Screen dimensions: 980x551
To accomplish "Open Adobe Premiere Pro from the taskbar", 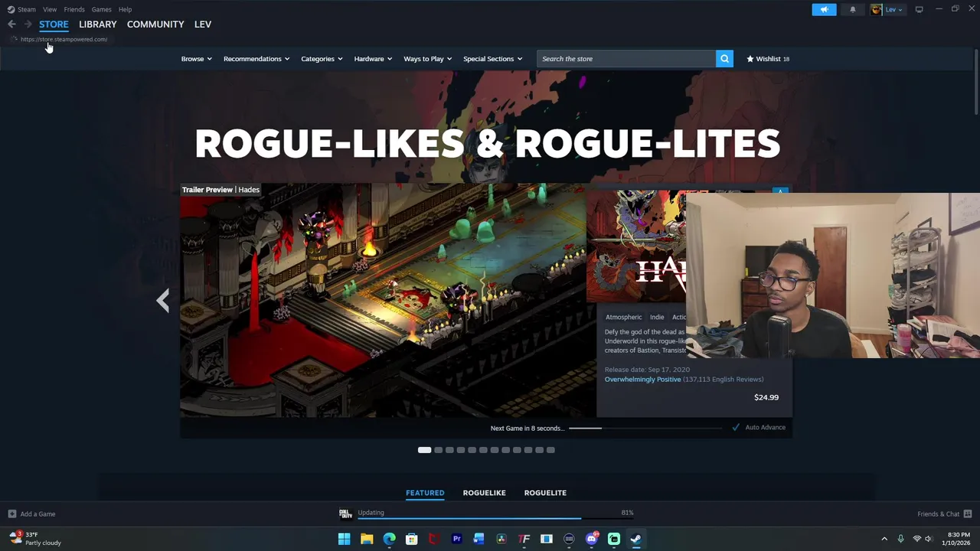I will point(456,539).
